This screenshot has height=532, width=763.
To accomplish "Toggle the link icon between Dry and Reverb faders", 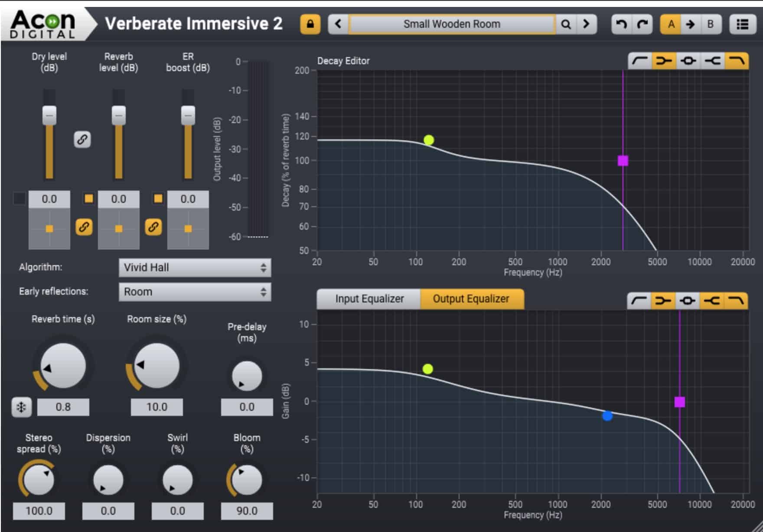I will click(82, 139).
